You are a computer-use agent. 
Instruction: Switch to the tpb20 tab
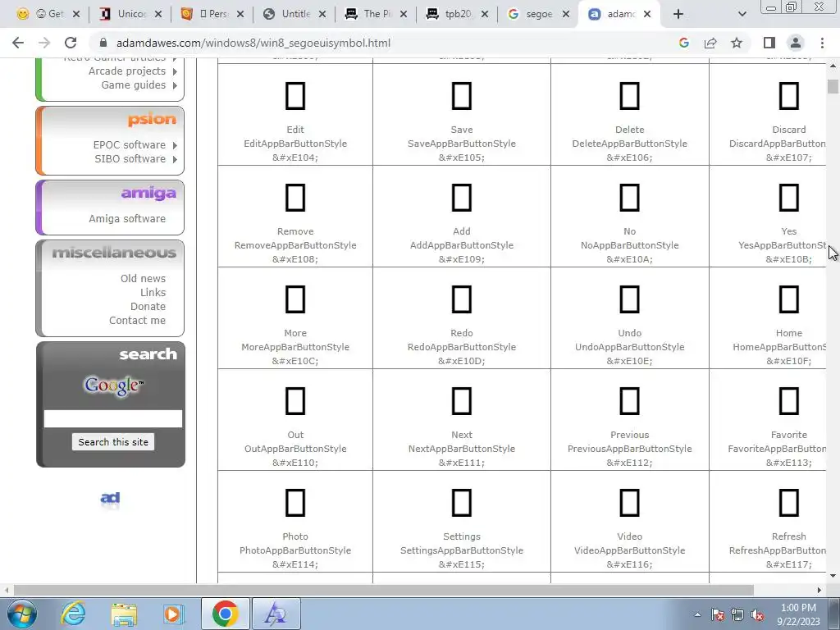[457, 14]
